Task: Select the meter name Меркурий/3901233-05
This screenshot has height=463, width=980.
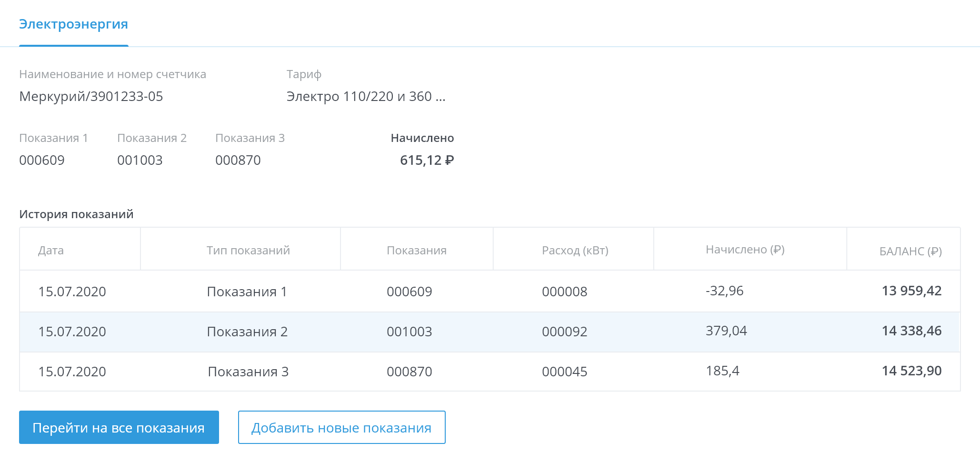Action: 91,97
